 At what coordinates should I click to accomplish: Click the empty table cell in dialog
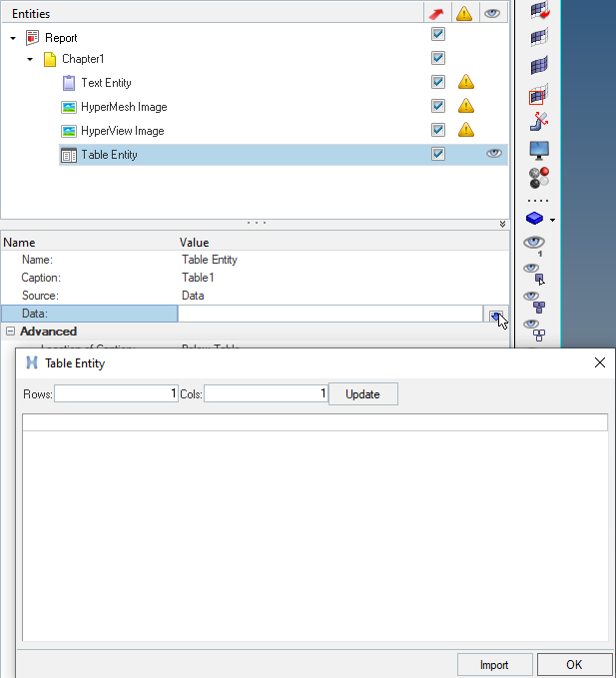pyautogui.click(x=315, y=422)
